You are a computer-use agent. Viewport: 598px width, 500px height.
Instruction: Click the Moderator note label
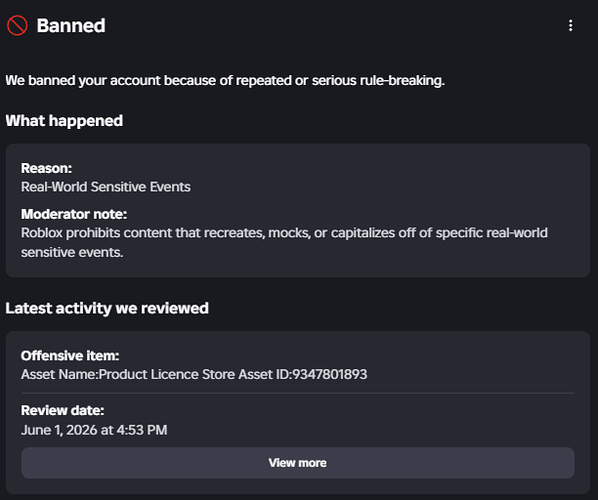click(x=74, y=214)
